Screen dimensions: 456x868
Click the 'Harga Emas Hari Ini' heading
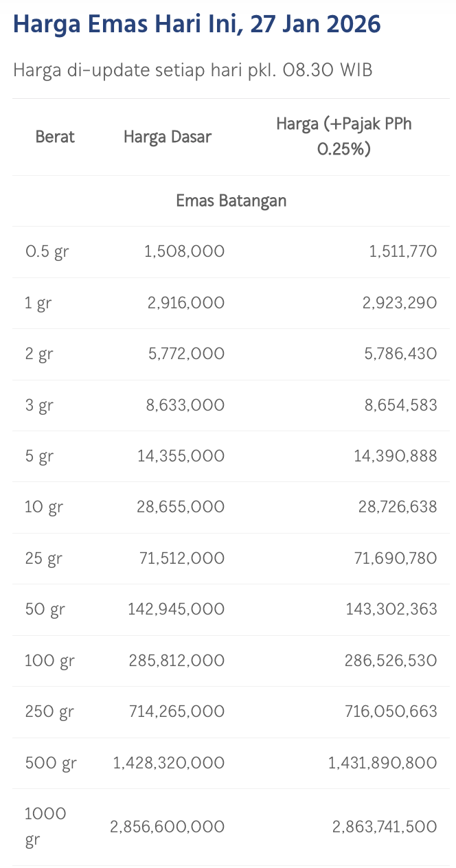click(x=196, y=25)
